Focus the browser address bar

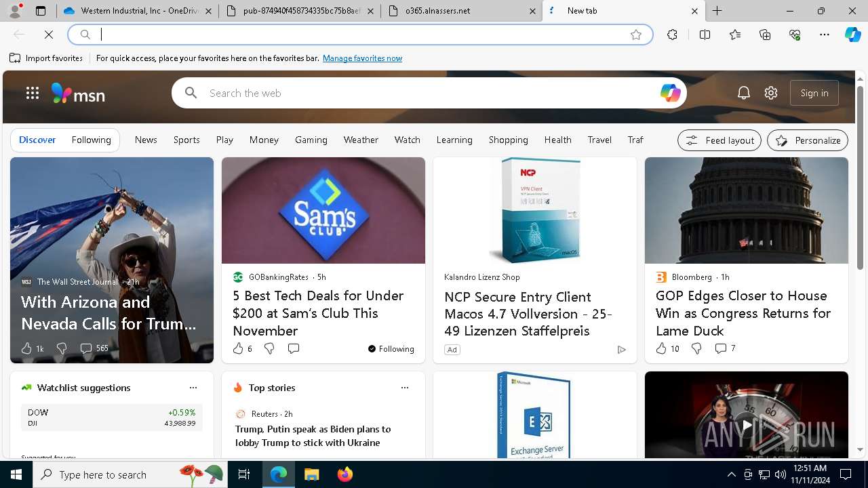point(359,35)
